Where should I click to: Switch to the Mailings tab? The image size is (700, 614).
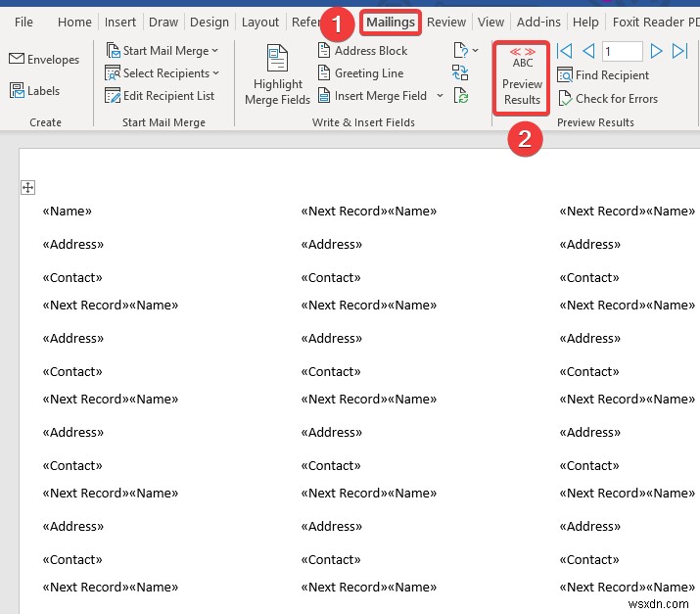coord(391,22)
